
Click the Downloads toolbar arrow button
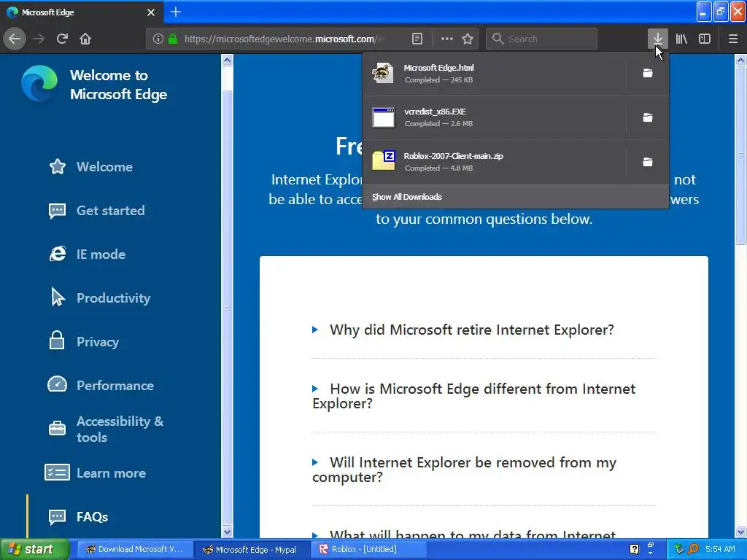[658, 39]
